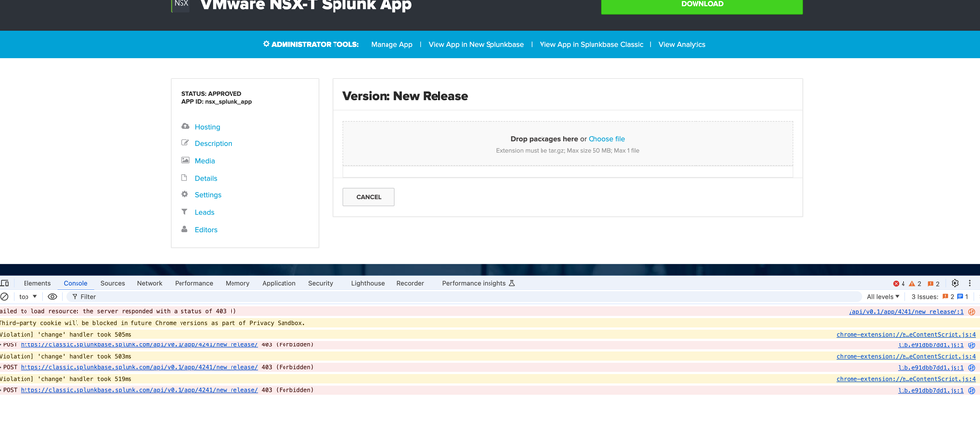
Task: Click the orange issues flag in tab bar
Action: point(933,284)
